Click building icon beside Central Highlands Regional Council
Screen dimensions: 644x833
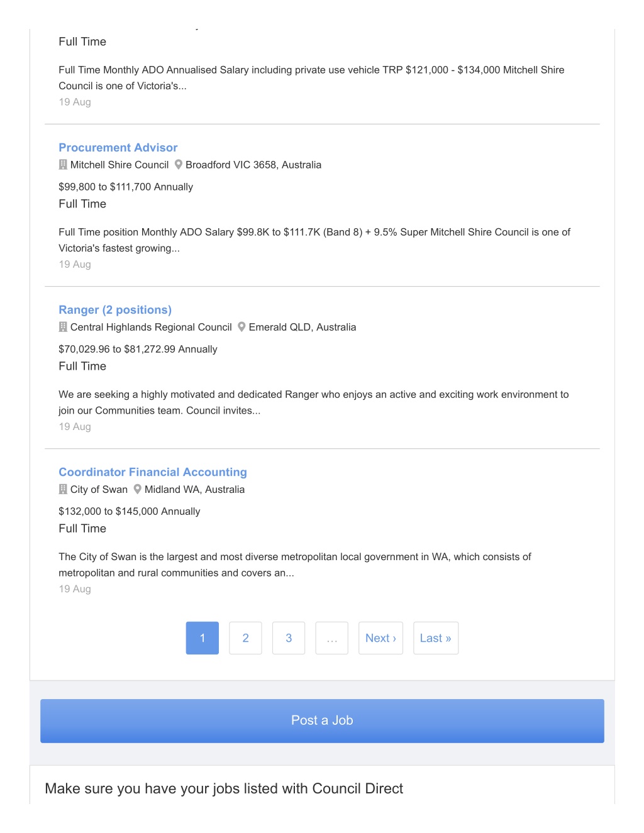click(x=63, y=327)
